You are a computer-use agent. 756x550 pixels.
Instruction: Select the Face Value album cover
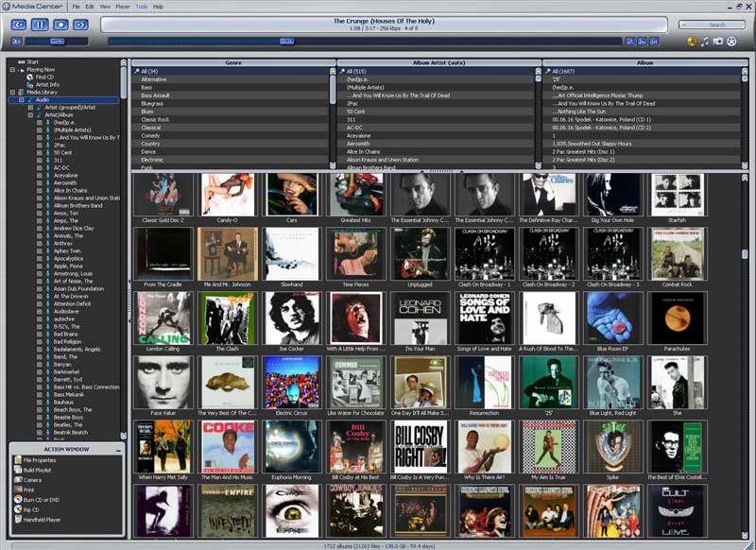163,382
